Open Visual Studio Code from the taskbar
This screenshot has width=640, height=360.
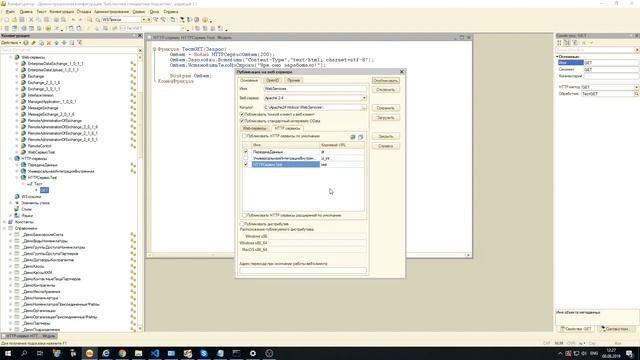(155, 353)
